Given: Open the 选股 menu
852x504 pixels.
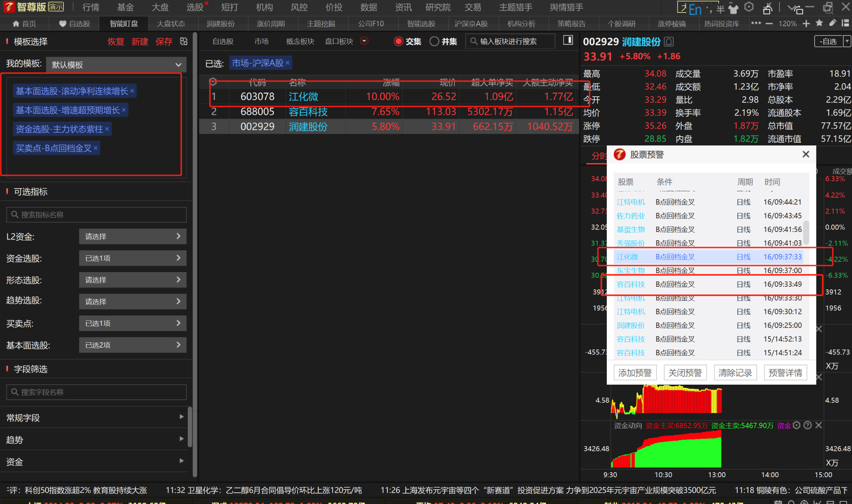Looking at the screenshot, I should [x=195, y=7].
